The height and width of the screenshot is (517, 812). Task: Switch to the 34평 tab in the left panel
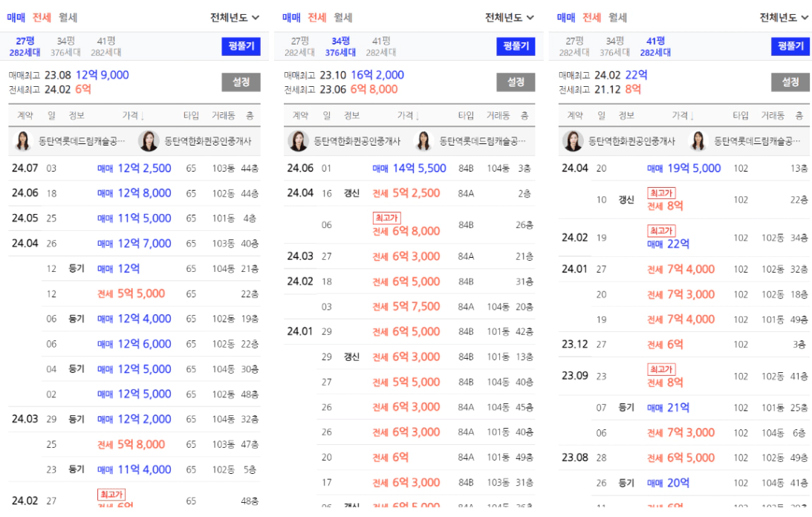pyautogui.click(x=68, y=46)
